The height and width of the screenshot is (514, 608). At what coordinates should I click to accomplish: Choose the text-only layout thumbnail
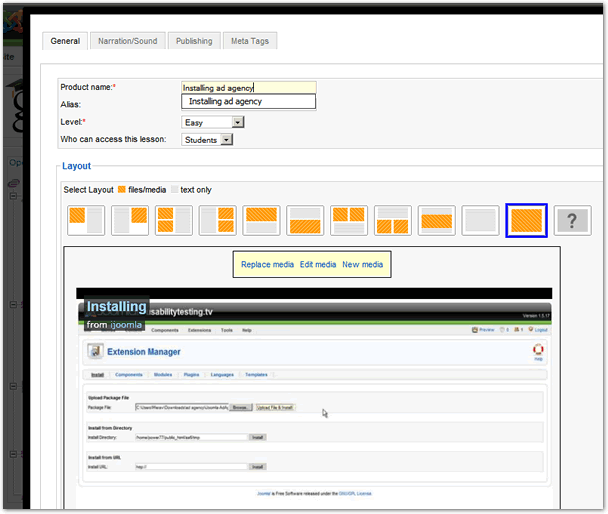click(x=480, y=220)
